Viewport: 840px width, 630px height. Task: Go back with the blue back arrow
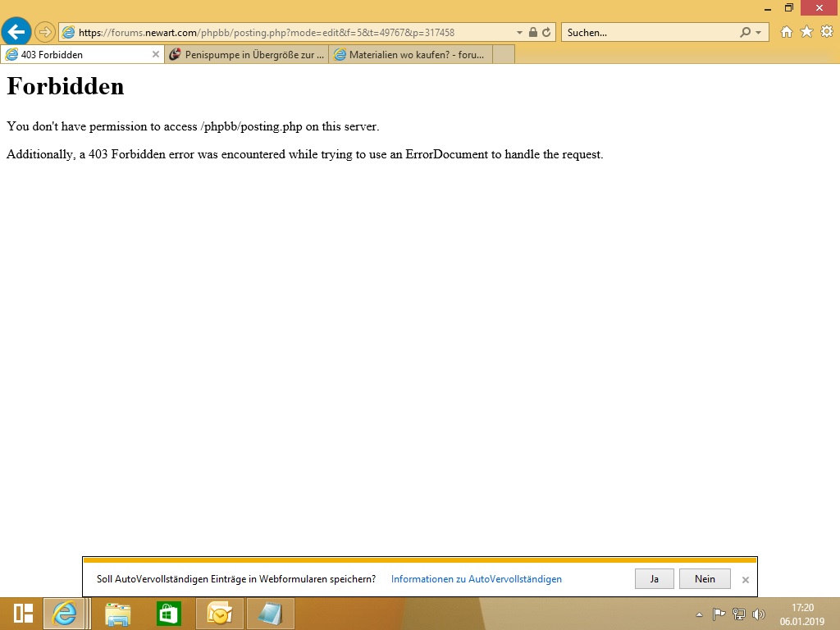tap(16, 32)
